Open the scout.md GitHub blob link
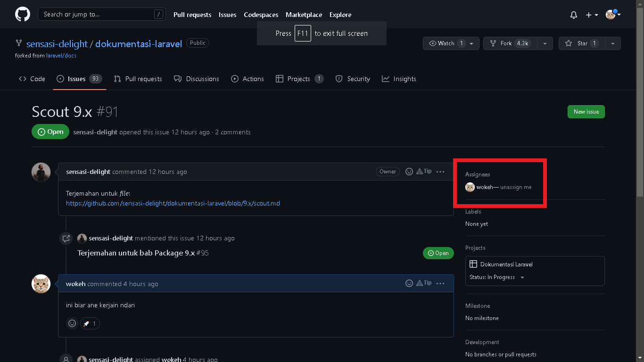This screenshot has width=644, height=362. coord(173,204)
